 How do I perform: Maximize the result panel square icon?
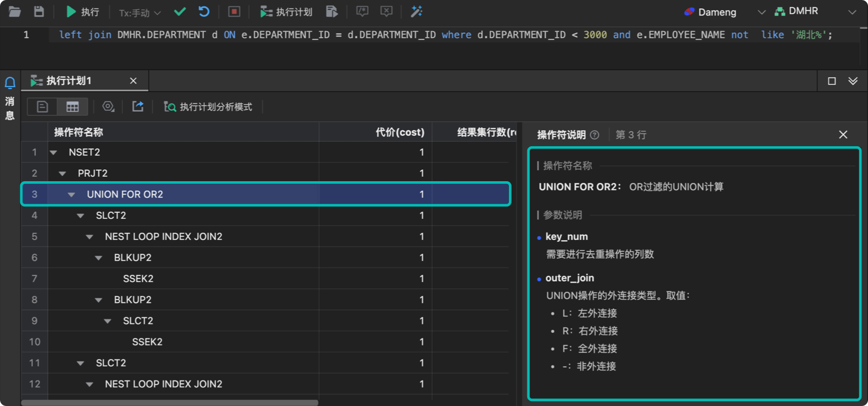click(x=832, y=81)
